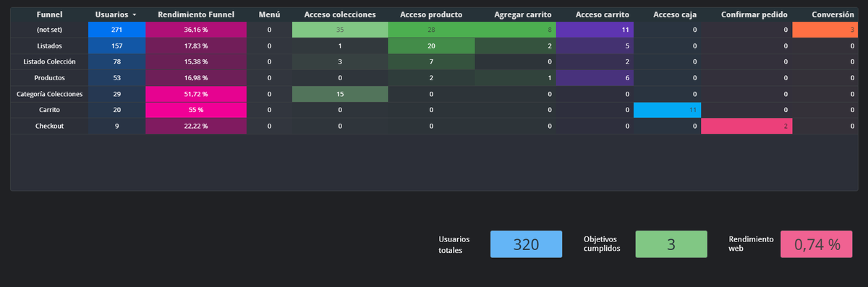Click the Usuarios totales label
The height and width of the screenshot is (287, 868).
coord(454,244)
